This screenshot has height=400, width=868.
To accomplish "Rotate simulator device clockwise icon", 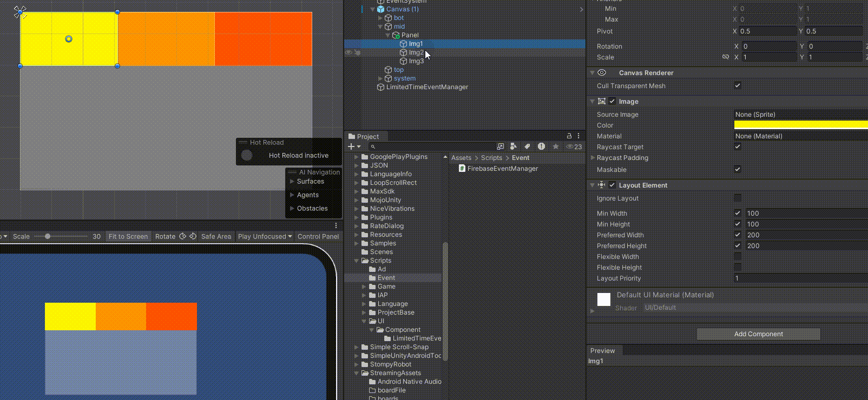I will pyautogui.click(x=183, y=236).
